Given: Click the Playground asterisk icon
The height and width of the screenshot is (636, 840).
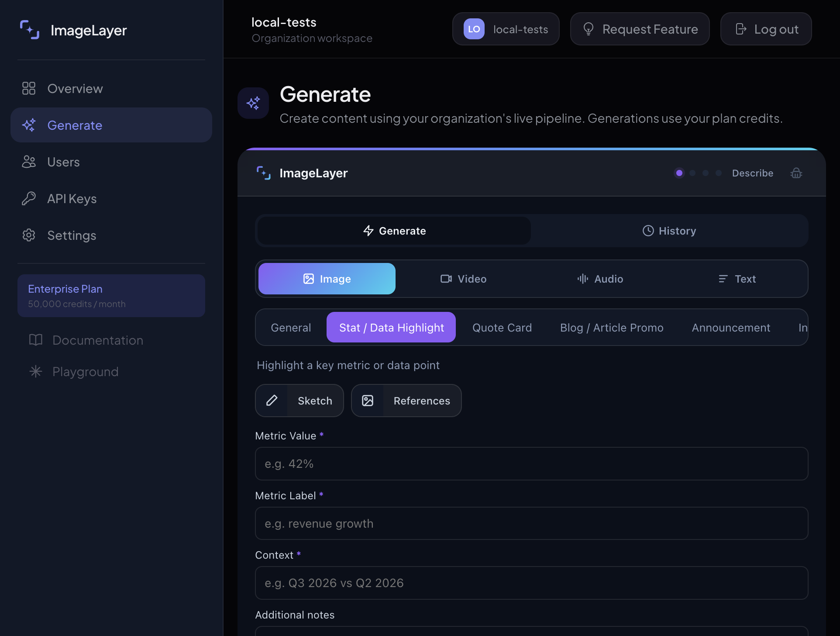Looking at the screenshot, I should pos(36,371).
